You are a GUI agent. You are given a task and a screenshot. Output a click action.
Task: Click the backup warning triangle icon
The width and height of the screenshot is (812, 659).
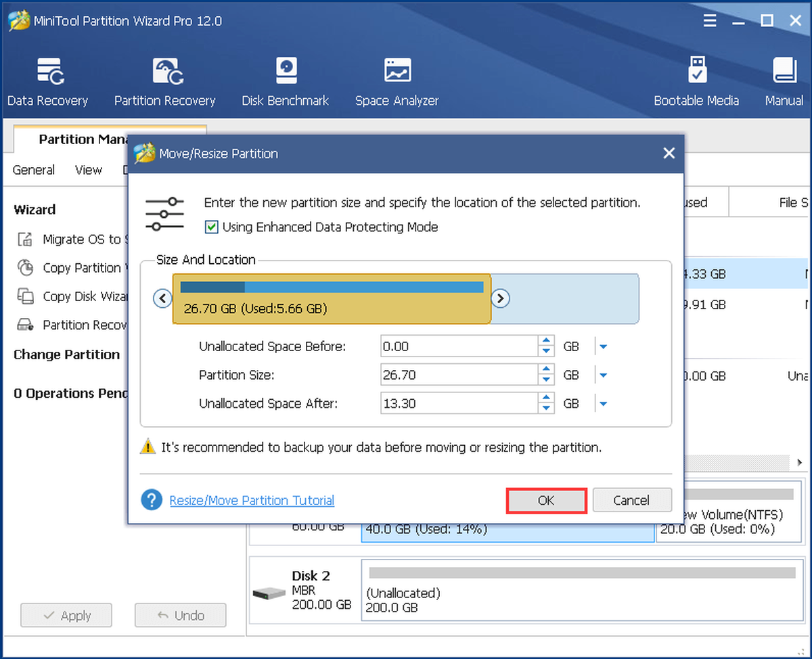(x=148, y=447)
